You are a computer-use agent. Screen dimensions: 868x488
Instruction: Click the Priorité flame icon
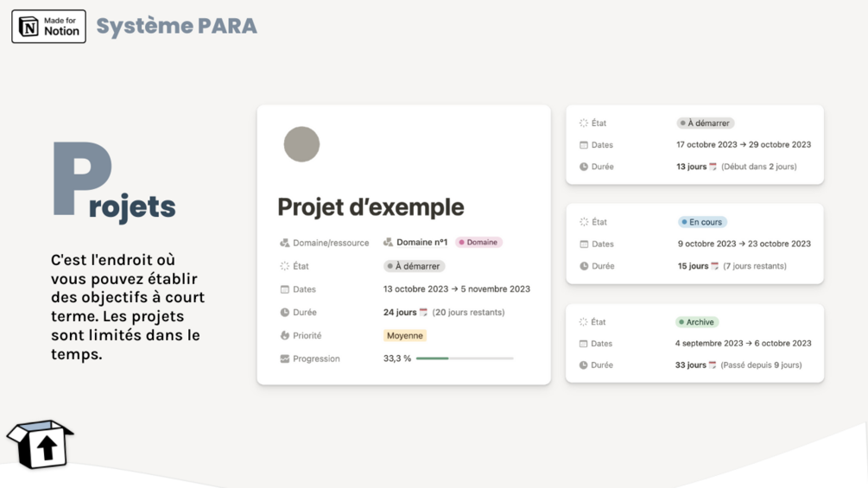285,335
